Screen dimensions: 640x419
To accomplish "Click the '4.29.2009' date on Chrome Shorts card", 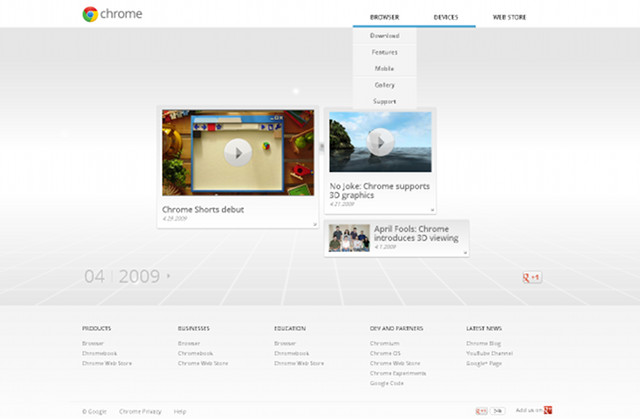I will [175, 219].
